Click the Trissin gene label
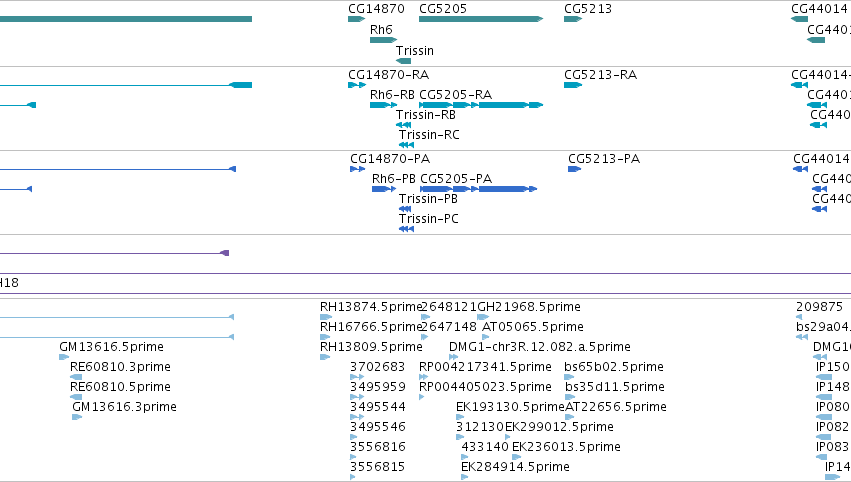Image resolution: width=851 pixels, height=482 pixels. tap(415, 51)
